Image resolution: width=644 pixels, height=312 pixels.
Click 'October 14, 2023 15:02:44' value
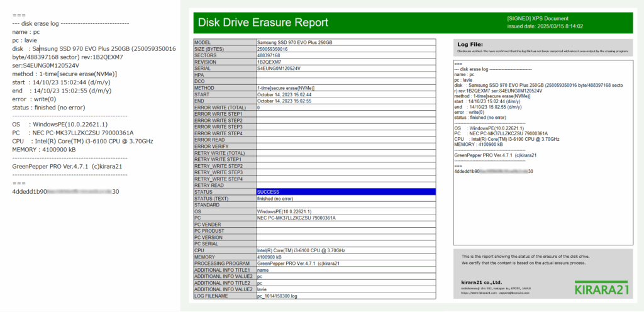click(x=284, y=94)
